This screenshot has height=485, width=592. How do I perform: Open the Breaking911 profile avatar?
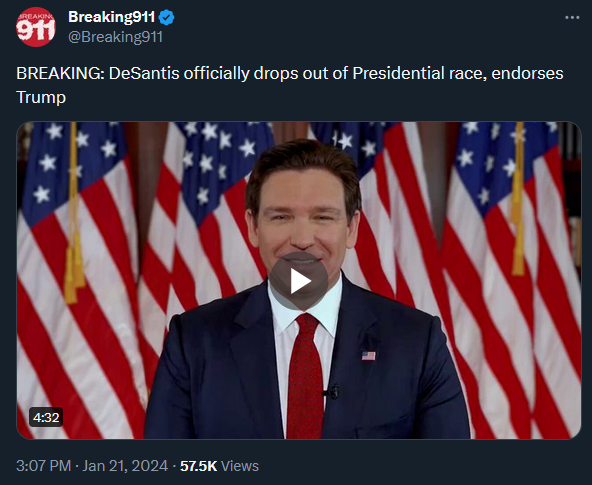point(35,27)
